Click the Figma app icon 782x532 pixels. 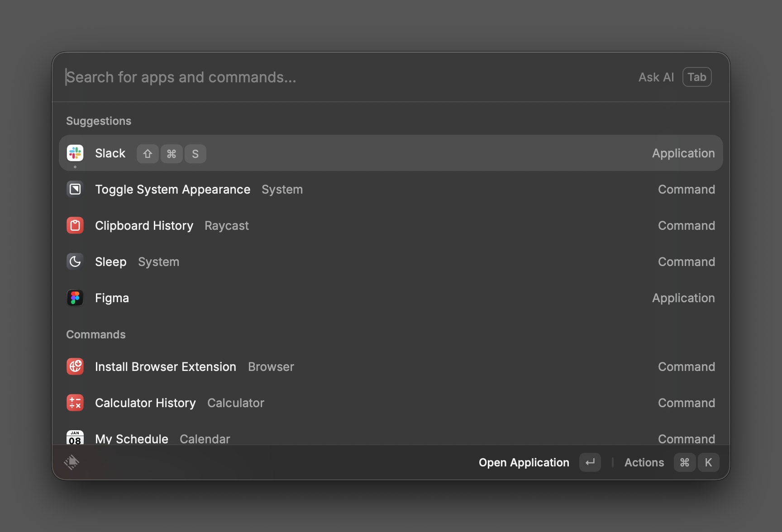pyautogui.click(x=75, y=298)
